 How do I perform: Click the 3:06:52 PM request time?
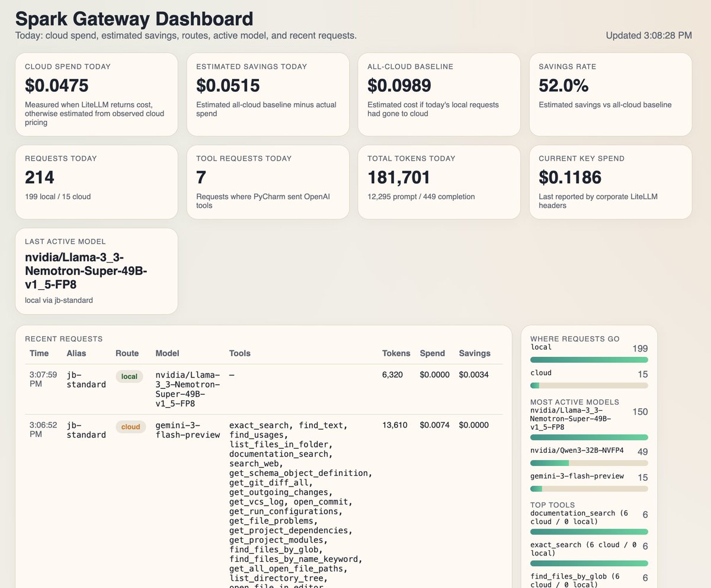pyautogui.click(x=43, y=430)
